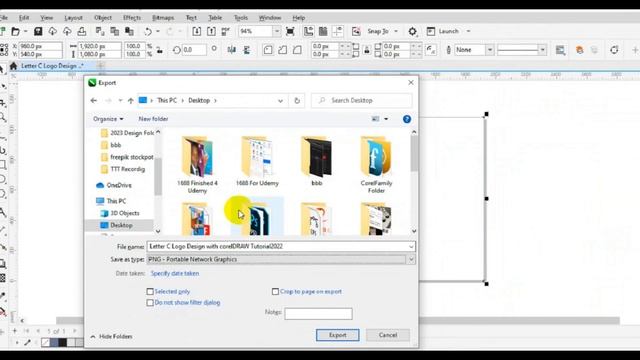This screenshot has width=640, height=360.
Task: Click the Cut icon in toolbar
Action: 100,31
